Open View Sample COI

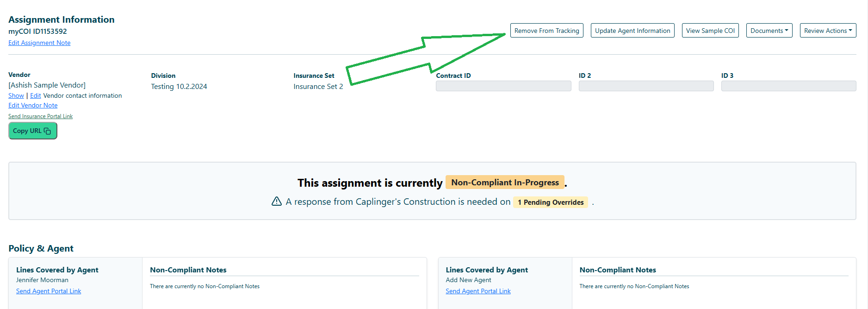tap(710, 31)
